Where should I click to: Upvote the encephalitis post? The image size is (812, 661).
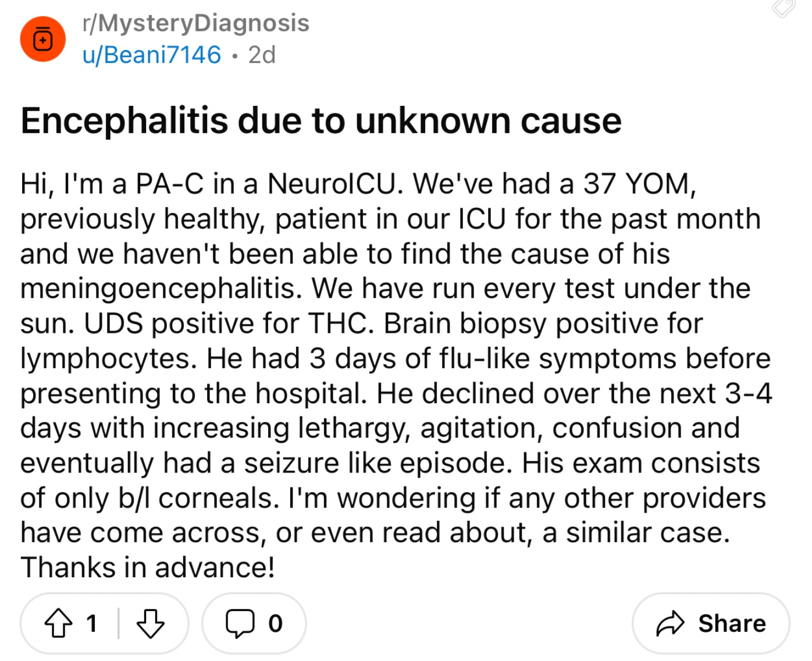59,623
